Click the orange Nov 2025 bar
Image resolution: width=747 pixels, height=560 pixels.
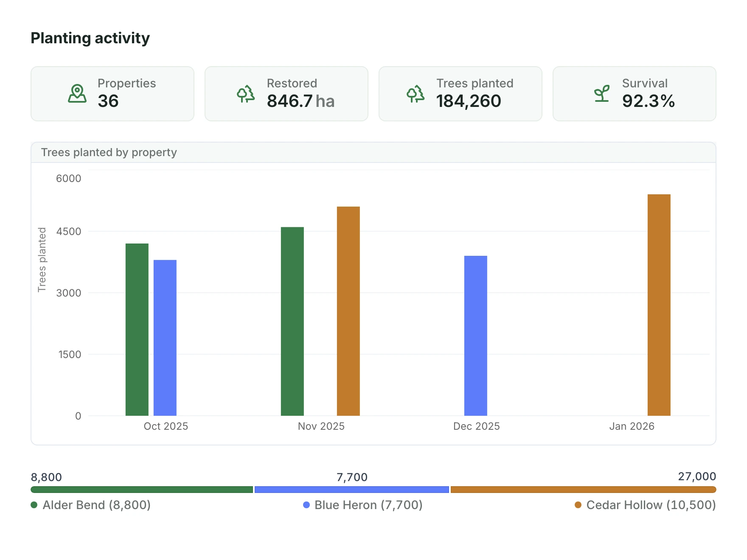348,311
